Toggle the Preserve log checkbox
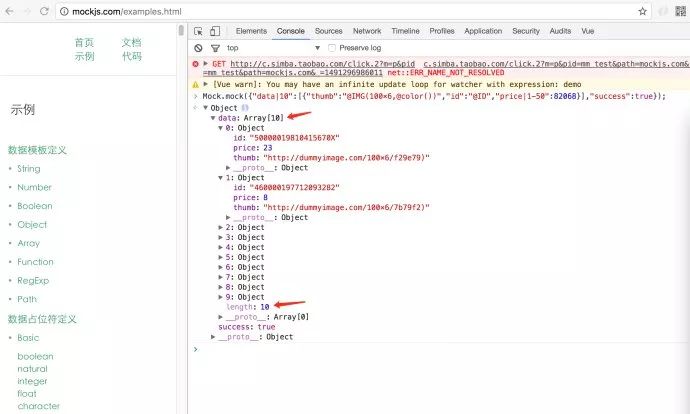 332,48
